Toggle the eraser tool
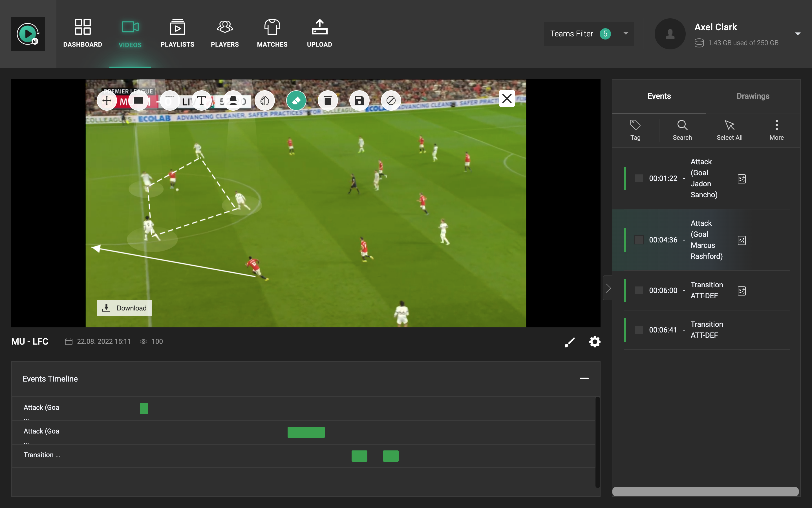The image size is (812, 508). click(296, 100)
